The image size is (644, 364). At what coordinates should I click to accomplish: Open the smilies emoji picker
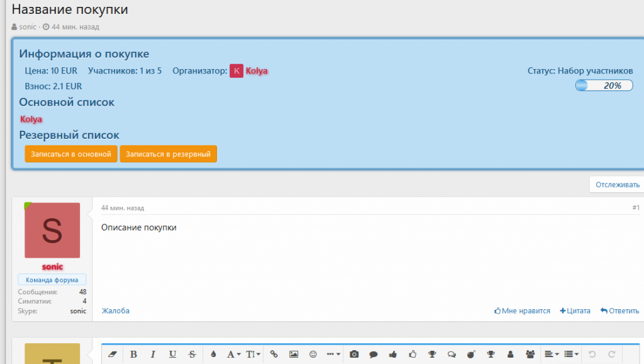point(313,354)
